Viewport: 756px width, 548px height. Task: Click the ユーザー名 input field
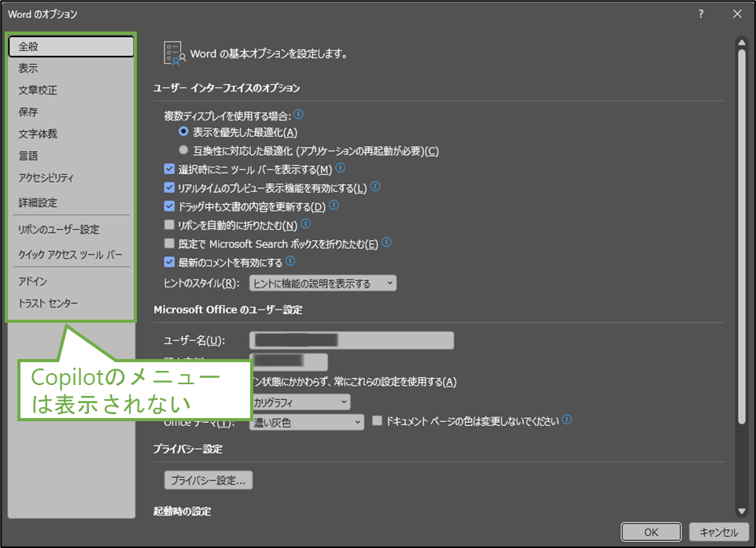(352, 340)
